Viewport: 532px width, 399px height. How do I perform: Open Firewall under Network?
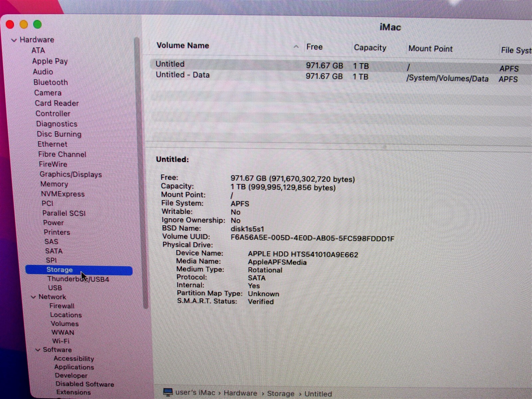(x=62, y=306)
